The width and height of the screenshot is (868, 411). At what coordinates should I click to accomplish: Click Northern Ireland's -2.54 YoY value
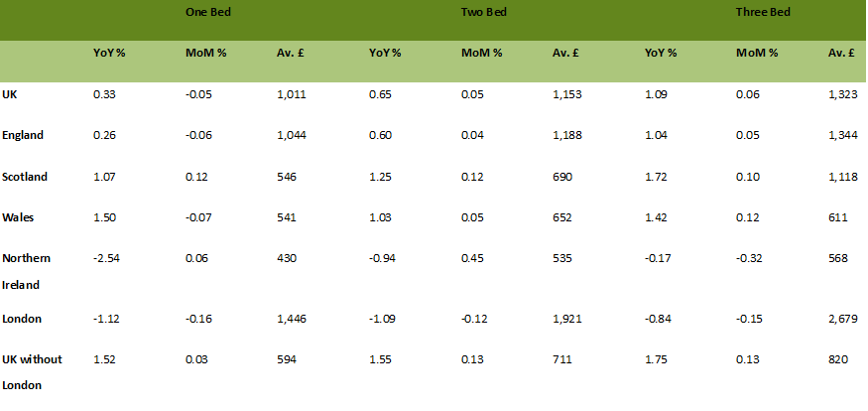[107, 259]
